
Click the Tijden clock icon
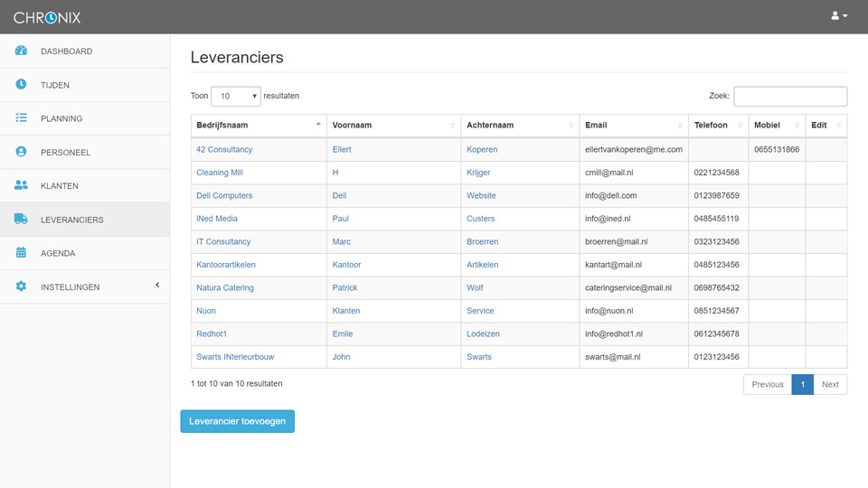pyautogui.click(x=21, y=84)
